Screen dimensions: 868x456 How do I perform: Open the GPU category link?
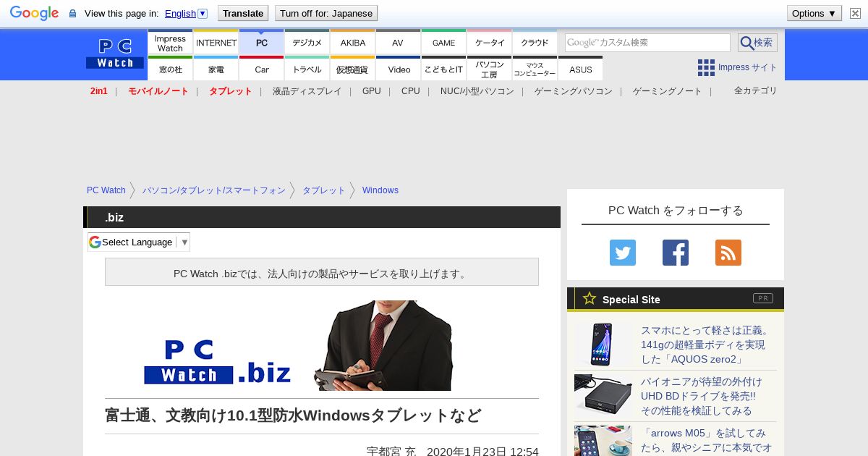(372, 91)
